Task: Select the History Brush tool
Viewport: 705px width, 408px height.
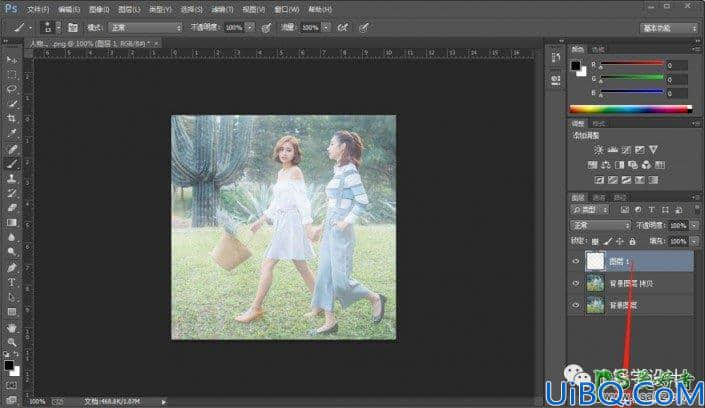Action: [12, 193]
